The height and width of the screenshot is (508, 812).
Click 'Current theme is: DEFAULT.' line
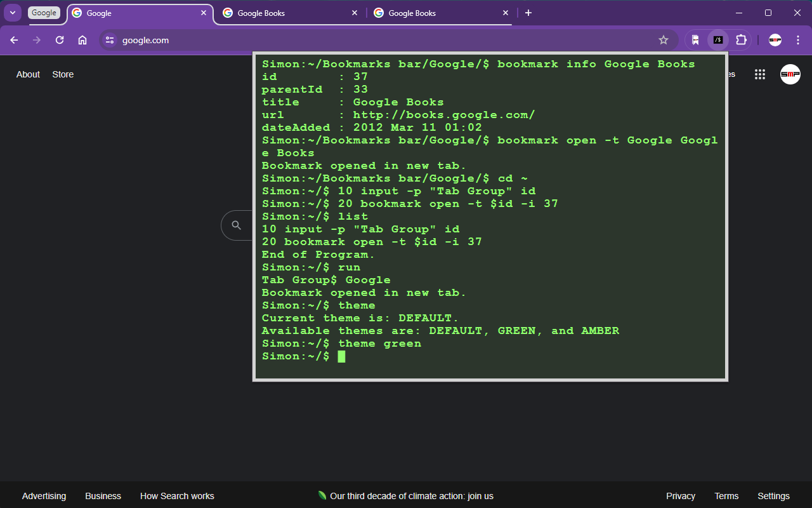(x=360, y=318)
